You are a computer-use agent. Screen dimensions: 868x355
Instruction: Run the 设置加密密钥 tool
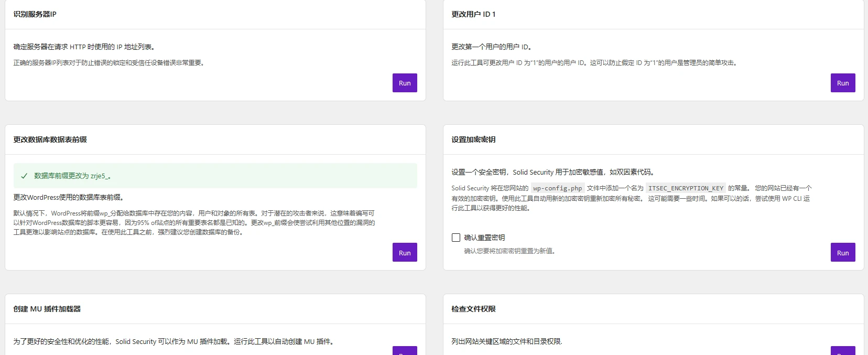click(843, 252)
